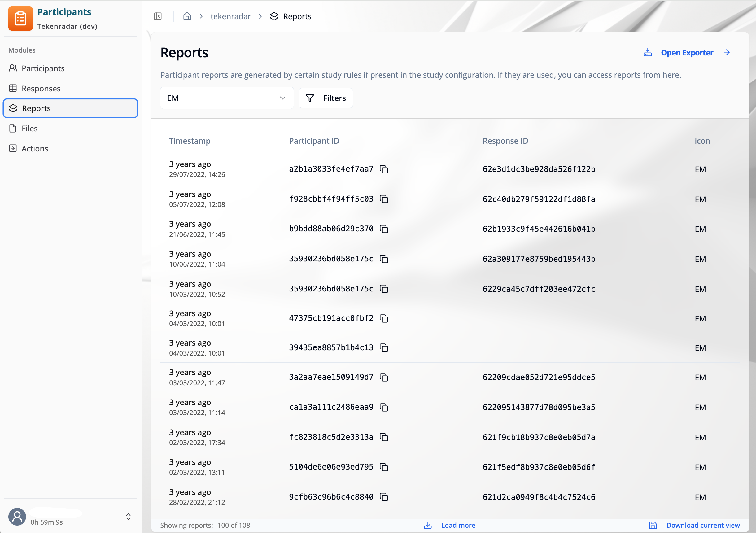
Task: Load more reports
Action: [458, 526]
